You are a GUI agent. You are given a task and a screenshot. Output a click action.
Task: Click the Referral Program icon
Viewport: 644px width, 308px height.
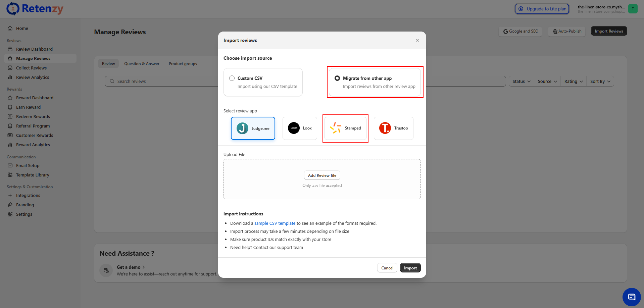10,126
